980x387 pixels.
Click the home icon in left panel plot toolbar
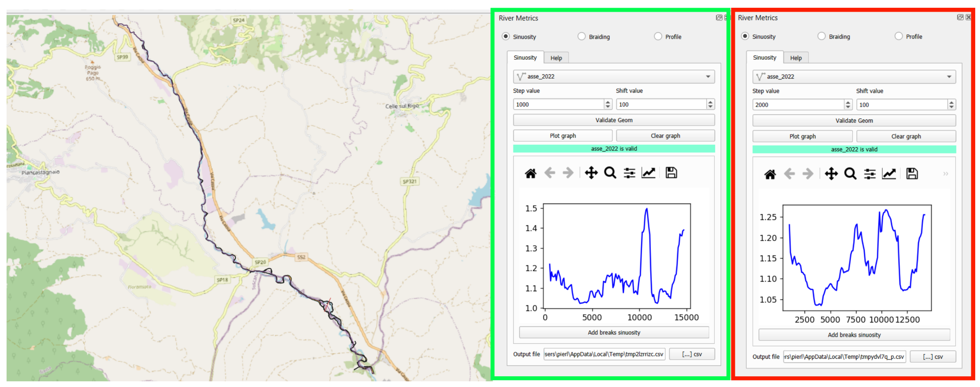(x=530, y=173)
